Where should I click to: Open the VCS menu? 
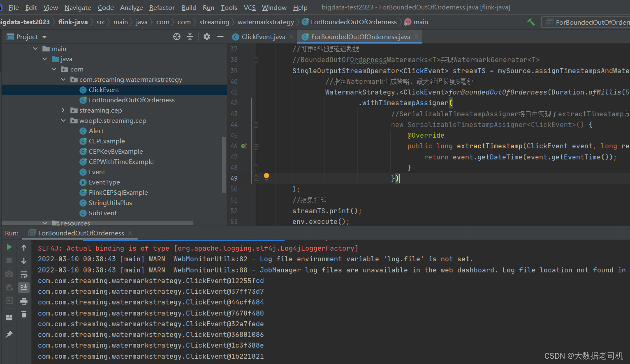tap(250, 7)
